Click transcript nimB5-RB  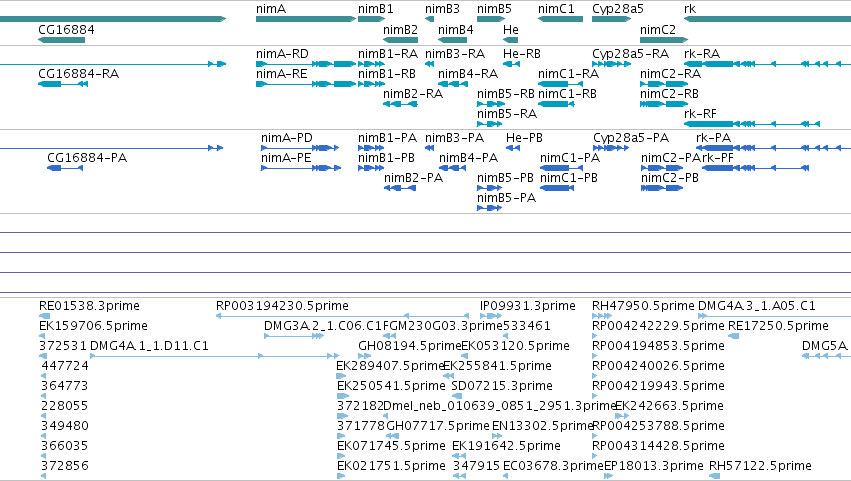click(491, 104)
